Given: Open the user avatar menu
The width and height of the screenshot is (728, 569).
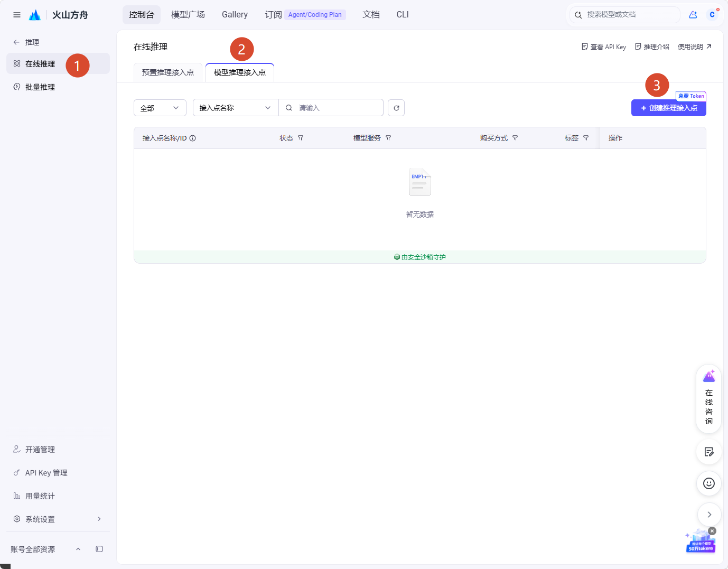Looking at the screenshot, I should [712, 15].
